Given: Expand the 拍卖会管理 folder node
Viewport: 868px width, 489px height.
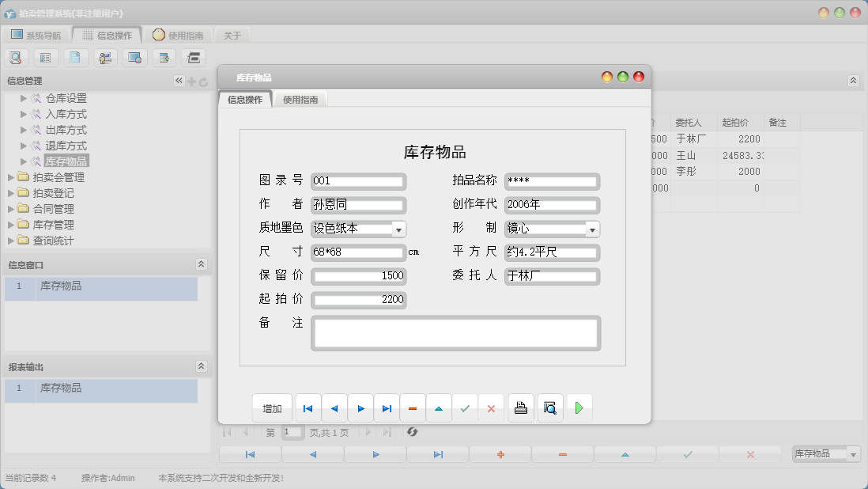Looking at the screenshot, I should click(x=11, y=177).
